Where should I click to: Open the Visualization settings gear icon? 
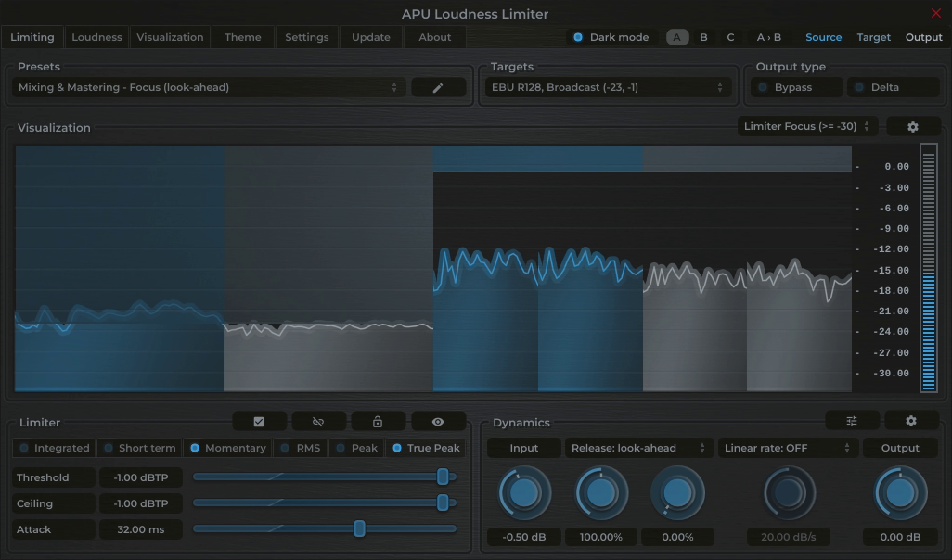[x=913, y=126]
